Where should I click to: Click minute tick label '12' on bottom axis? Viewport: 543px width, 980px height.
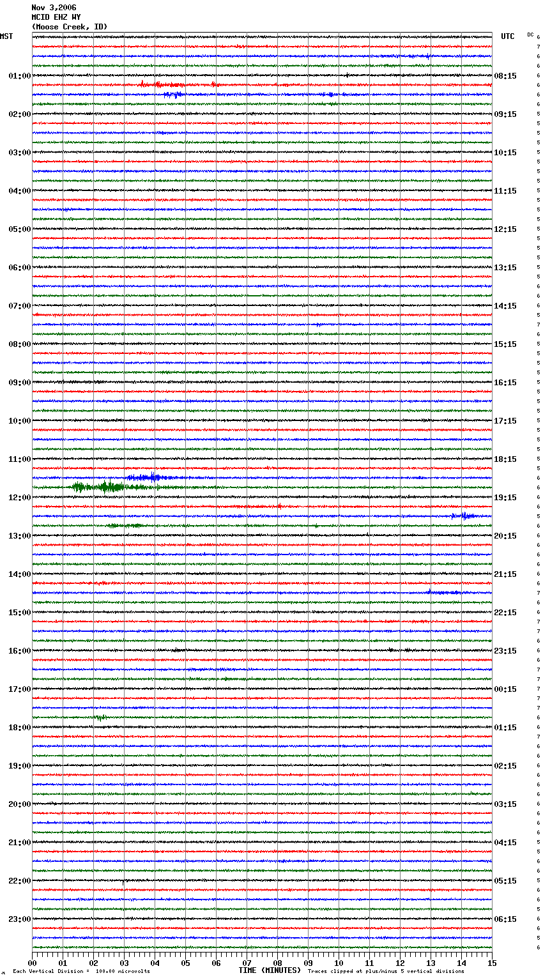pyautogui.click(x=400, y=963)
